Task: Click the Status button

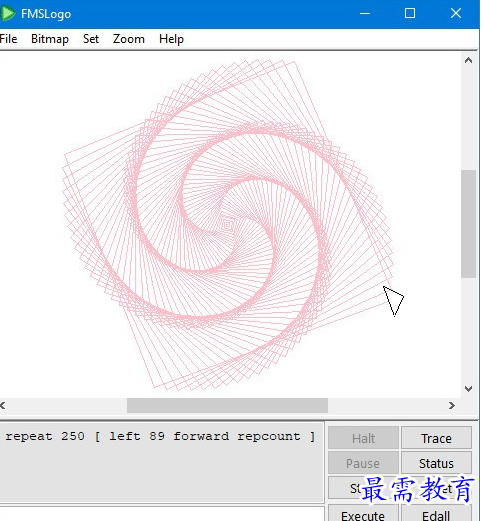Action: (436, 463)
